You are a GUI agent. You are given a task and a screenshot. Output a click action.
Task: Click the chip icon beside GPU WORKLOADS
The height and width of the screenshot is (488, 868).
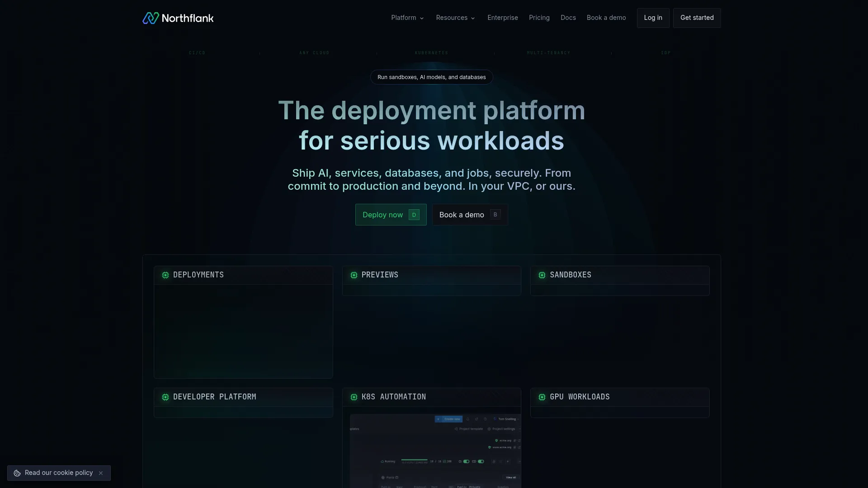coord(542,397)
